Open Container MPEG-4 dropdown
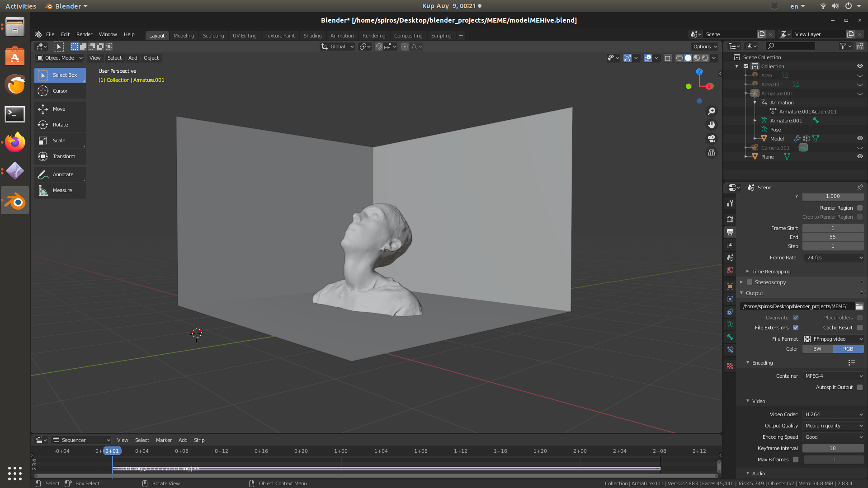Viewport: 868px width, 488px height. pyautogui.click(x=834, y=376)
